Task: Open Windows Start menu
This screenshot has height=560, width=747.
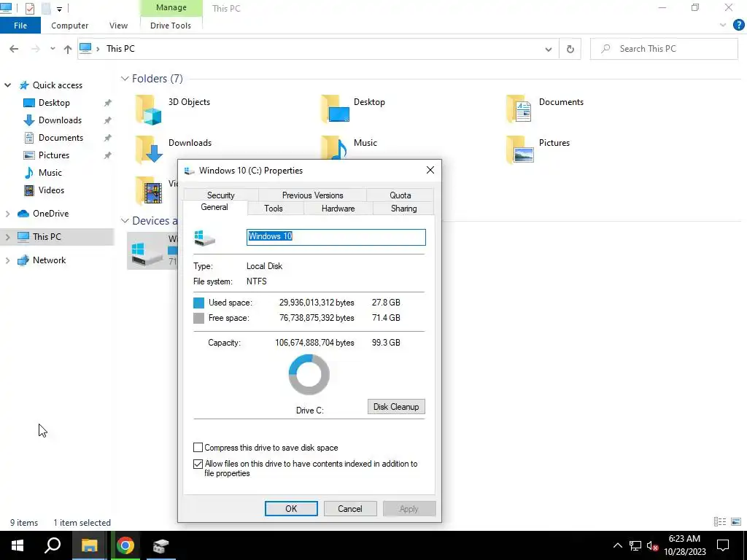Action: point(18,545)
